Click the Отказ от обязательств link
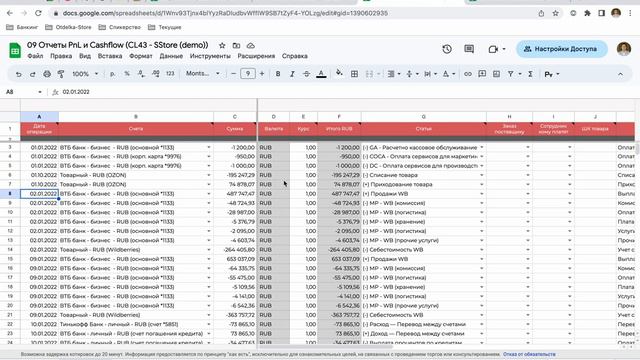This screenshot has height=360, width=640. click(529, 354)
